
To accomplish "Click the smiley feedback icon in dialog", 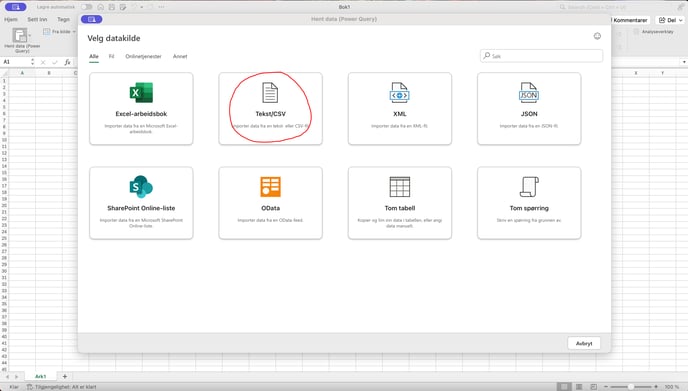I will (597, 36).
